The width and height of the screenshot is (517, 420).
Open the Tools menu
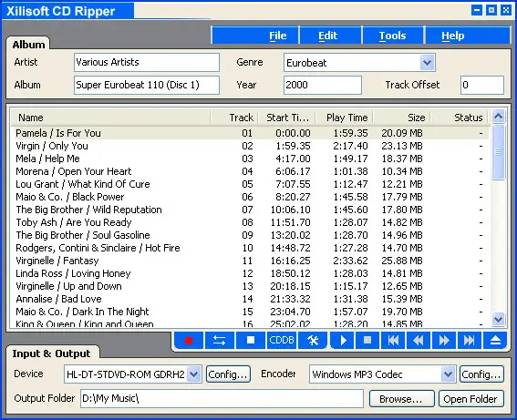tap(392, 36)
